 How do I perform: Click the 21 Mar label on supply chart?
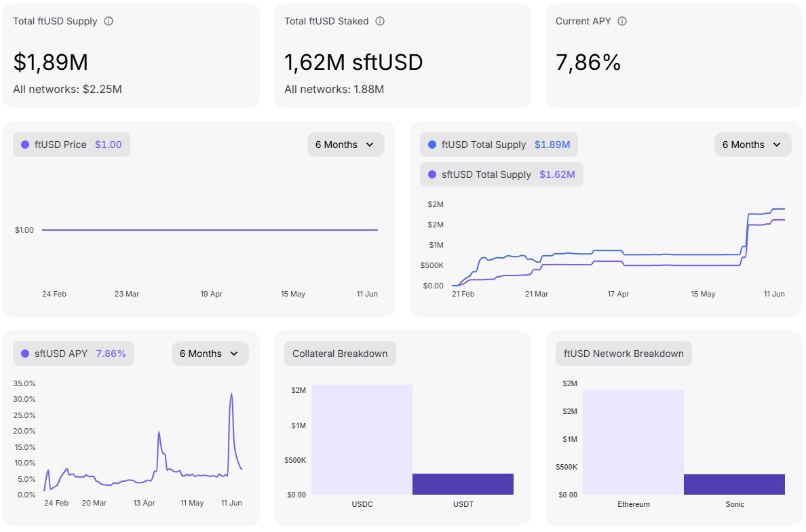tap(536, 294)
